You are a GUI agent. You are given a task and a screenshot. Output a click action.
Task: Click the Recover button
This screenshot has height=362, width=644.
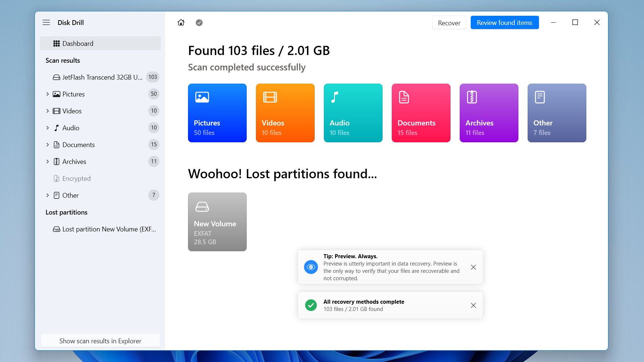click(x=449, y=23)
